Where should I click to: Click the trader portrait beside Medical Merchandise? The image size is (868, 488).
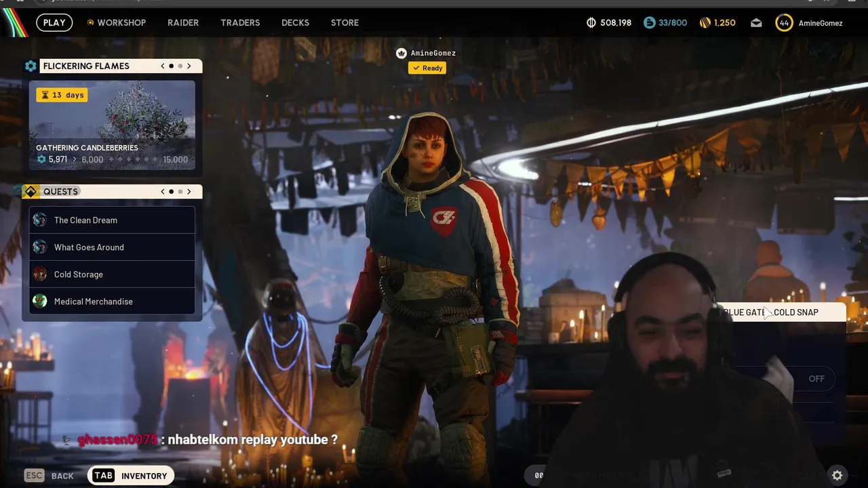pos(40,302)
